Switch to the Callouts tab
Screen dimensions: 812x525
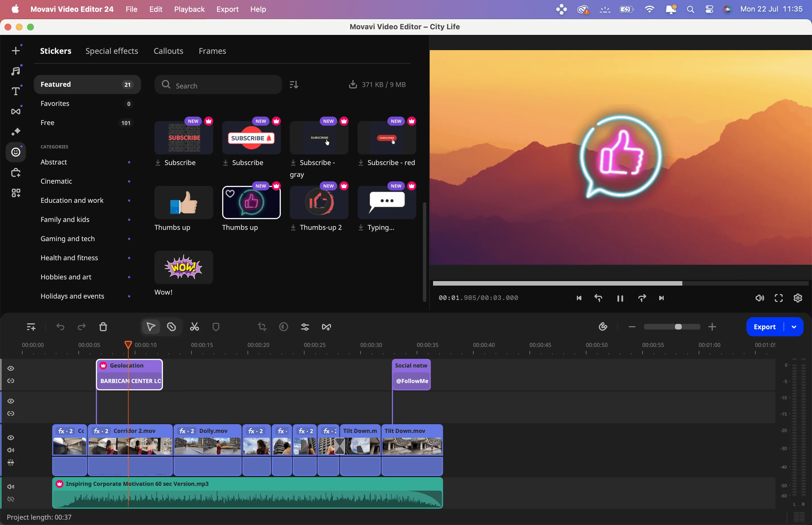(168, 51)
